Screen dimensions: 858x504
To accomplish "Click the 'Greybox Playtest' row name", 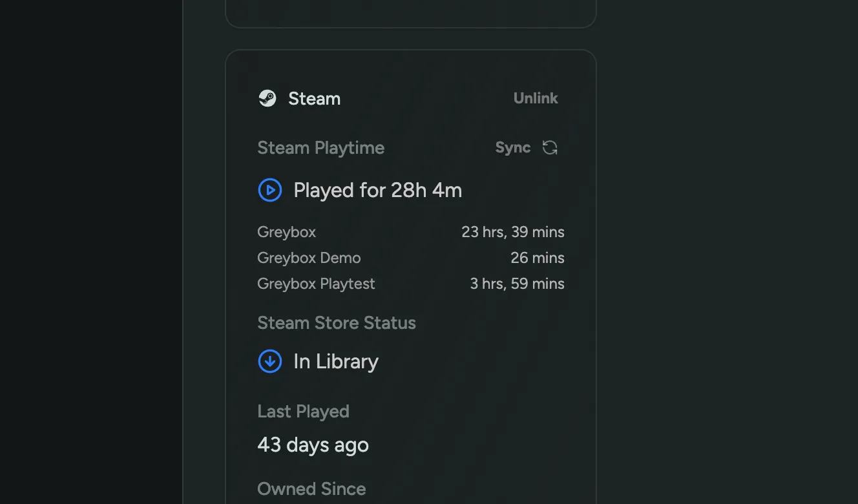I will click(316, 284).
